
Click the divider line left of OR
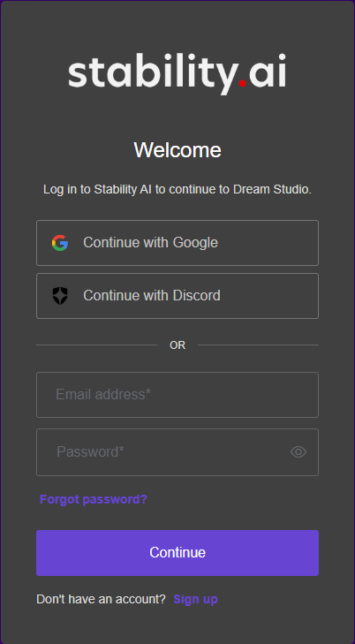pos(96,345)
